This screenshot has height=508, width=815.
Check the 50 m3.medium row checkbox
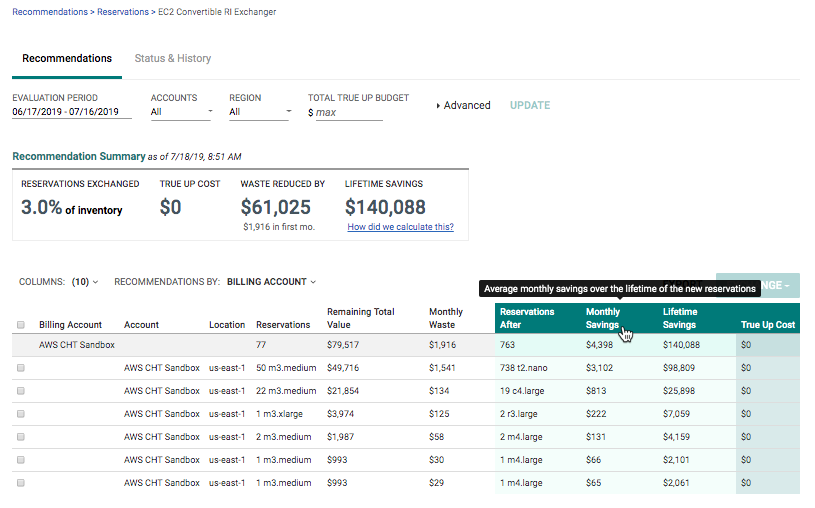pos(21,368)
